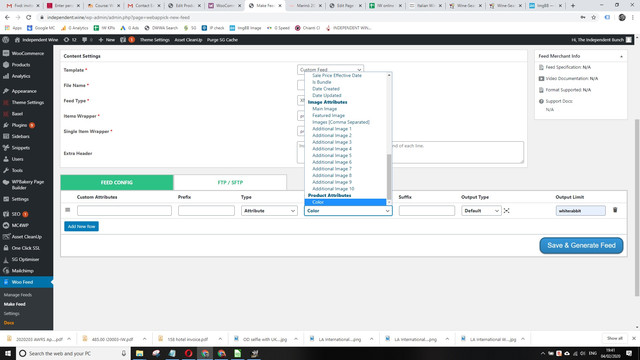
Task: Click the expand icon beside Output Type
Action: 507,211
